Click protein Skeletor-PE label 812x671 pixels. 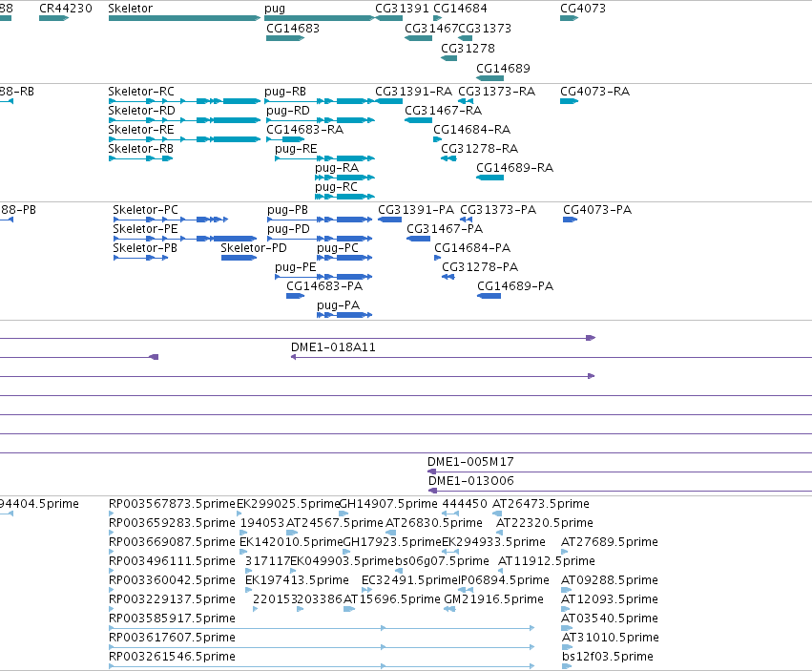point(145,229)
